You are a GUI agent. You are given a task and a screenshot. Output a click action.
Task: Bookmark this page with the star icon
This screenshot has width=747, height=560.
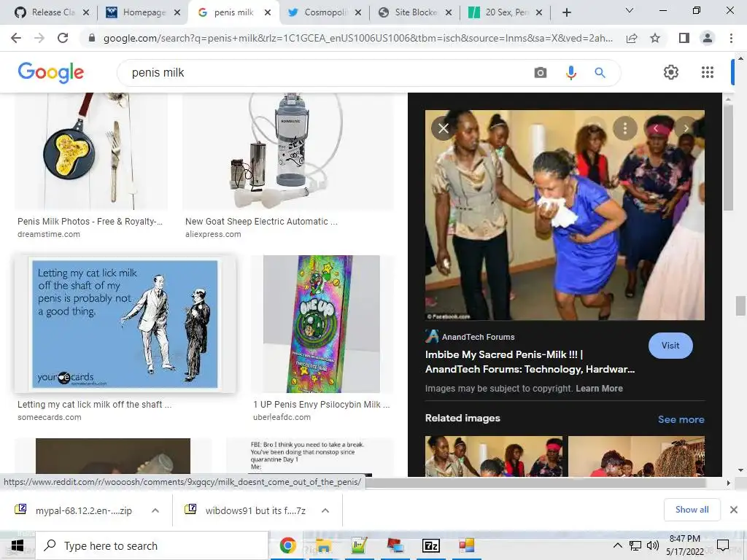[655, 38]
